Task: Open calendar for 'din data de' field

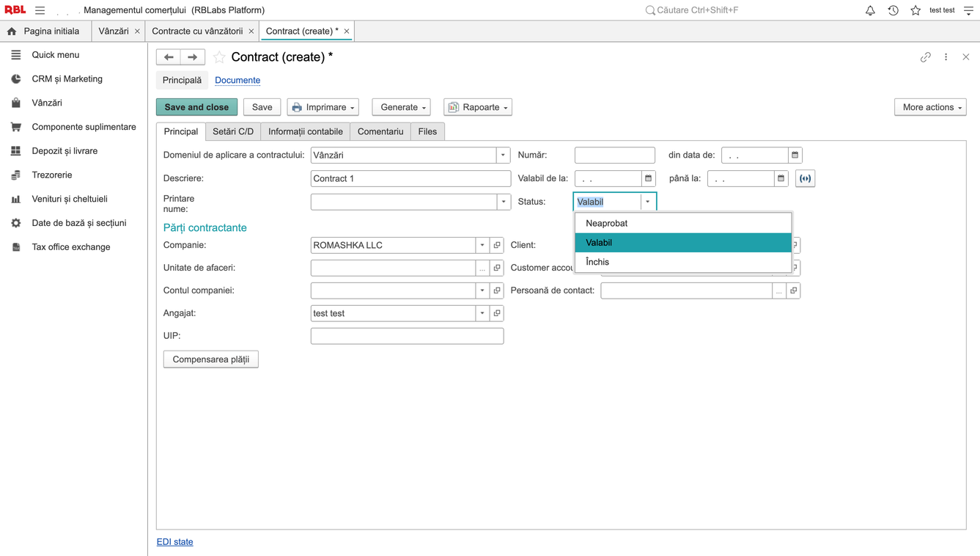Action: click(795, 155)
